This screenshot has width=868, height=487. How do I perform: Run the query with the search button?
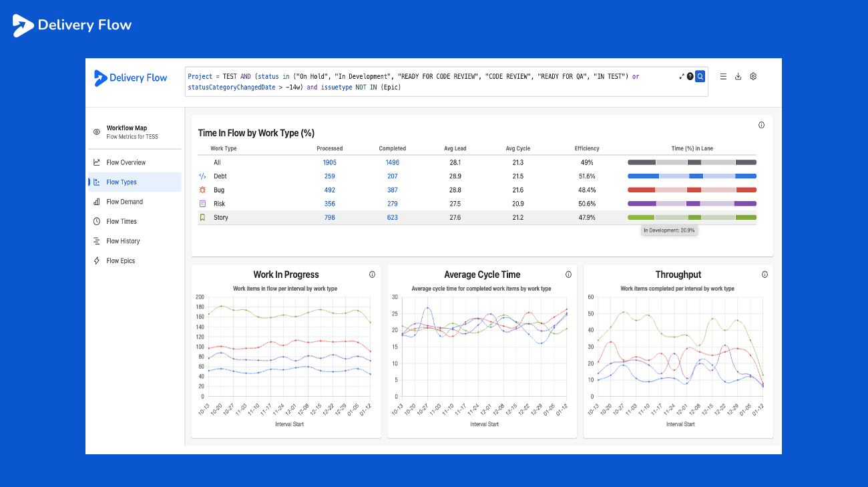pyautogui.click(x=700, y=76)
